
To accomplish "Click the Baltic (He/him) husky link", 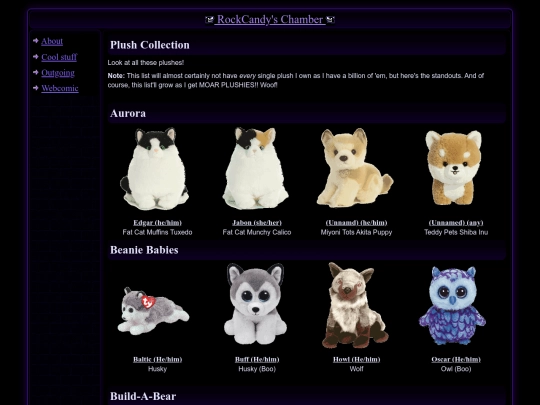I will click(x=157, y=359).
